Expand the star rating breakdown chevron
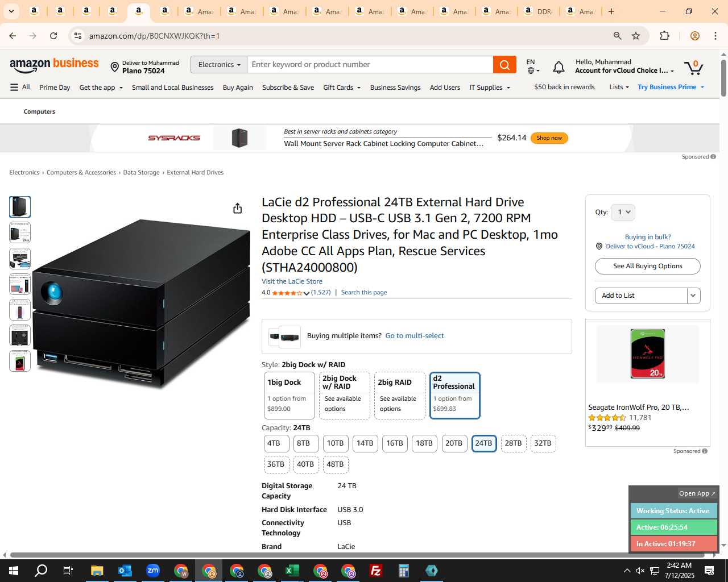This screenshot has width=728, height=582. point(307,293)
